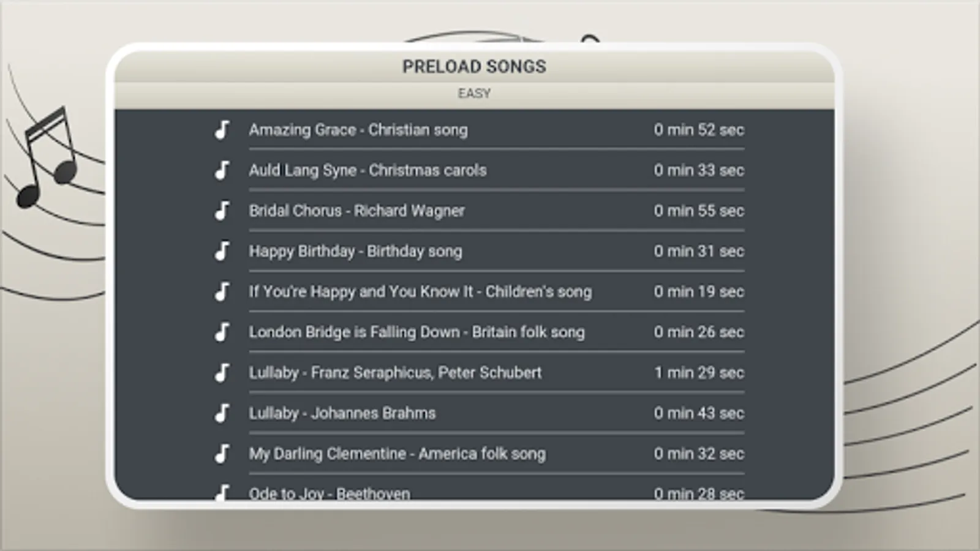
Task: Select the note icon for Happy Birthday
Action: point(222,251)
